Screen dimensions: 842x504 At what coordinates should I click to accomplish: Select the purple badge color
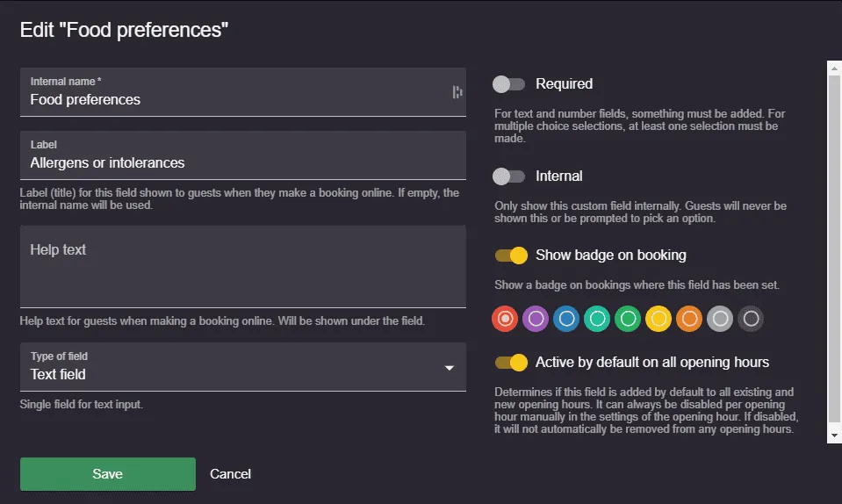(536, 319)
